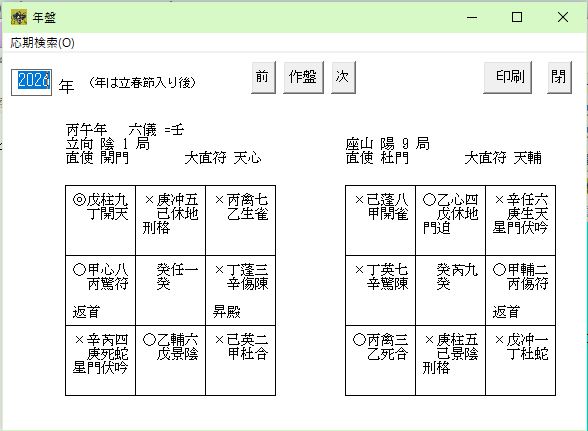Click the 辛芮四 星門伏吟 cell in left chart
This screenshot has height=431, width=588.
pyautogui.click(x=100, y=360)
